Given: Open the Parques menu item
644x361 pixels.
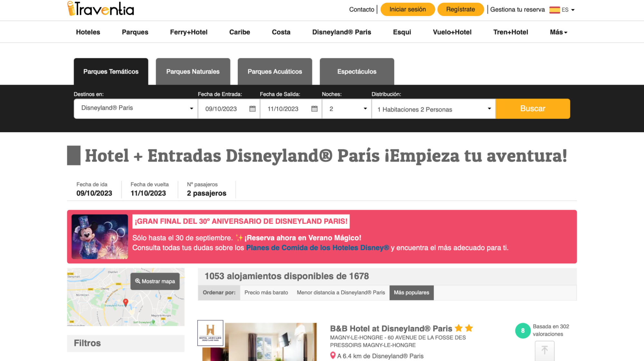Looking at the screenshot, I should pos(135,32).
